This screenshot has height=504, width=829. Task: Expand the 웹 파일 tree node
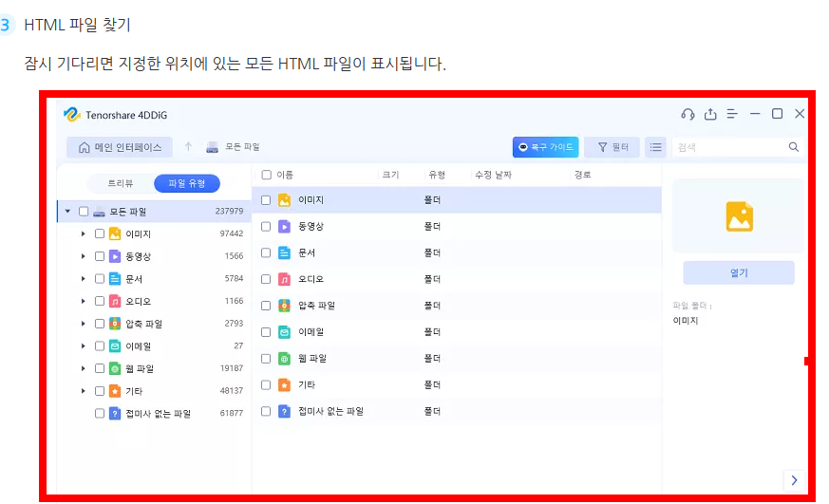tap(83, 368)
